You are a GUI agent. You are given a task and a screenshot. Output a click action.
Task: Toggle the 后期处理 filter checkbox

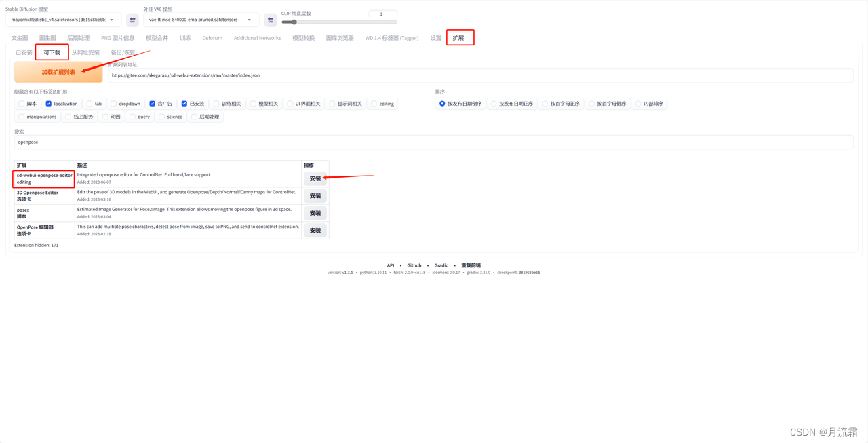tap(195, 117)
